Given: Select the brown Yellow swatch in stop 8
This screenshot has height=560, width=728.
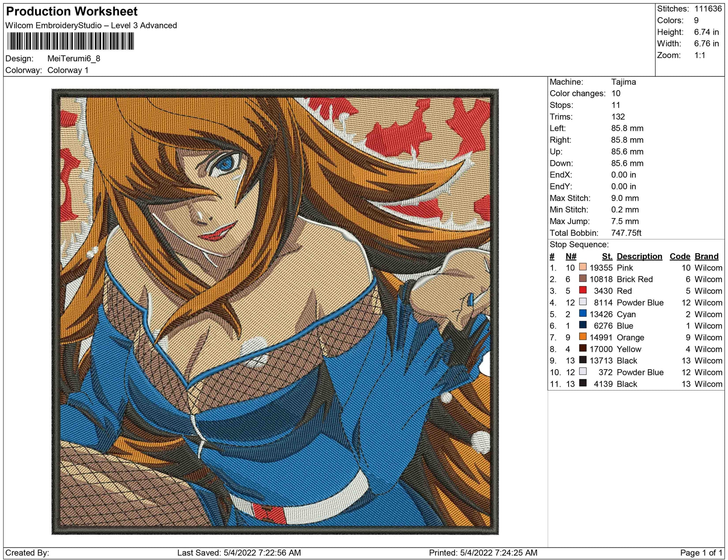Looking at the screenshot, I should [582, 348].
